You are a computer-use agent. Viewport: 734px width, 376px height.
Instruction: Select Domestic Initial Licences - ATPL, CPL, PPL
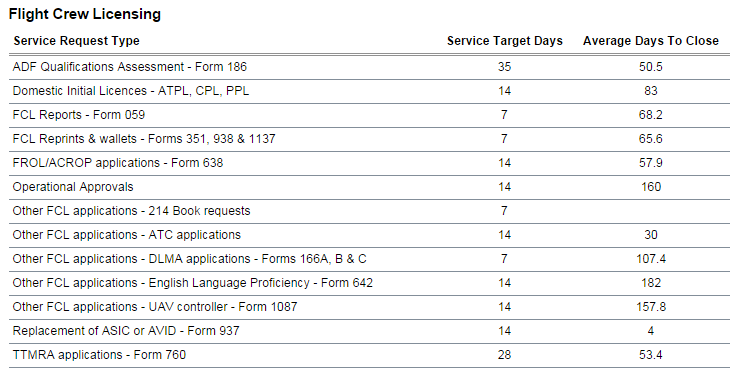click(x=369, y=91)
